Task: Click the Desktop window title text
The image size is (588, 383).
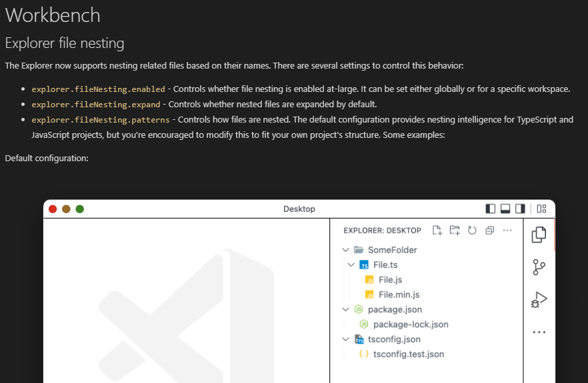Action: (299, 209)
